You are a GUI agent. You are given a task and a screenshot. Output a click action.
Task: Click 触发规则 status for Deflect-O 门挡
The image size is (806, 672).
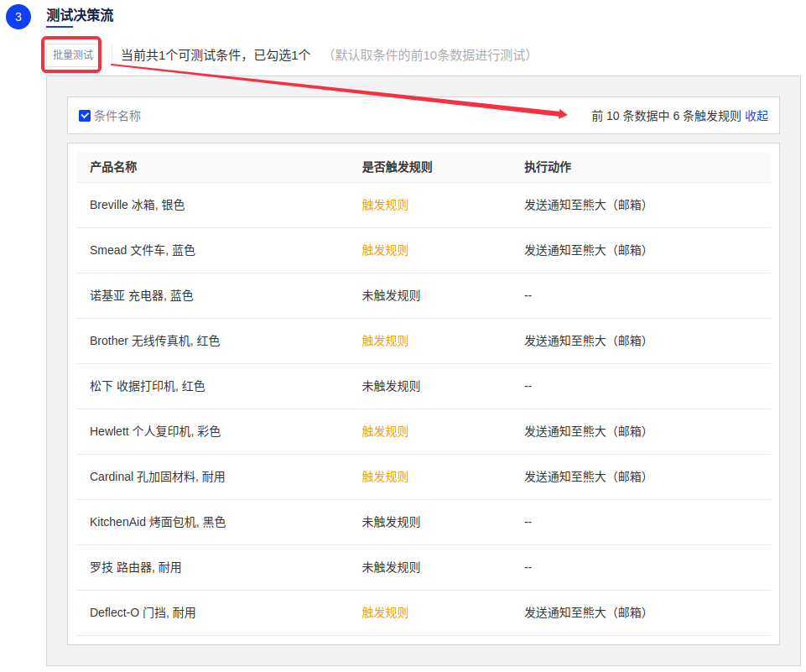(385, 612)
